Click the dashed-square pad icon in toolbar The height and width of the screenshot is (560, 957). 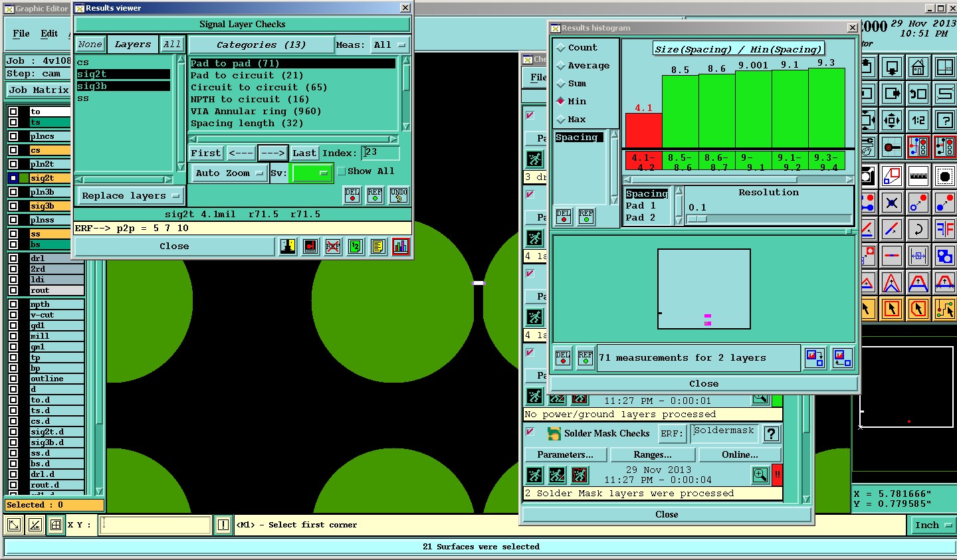(x=944, y=176)
